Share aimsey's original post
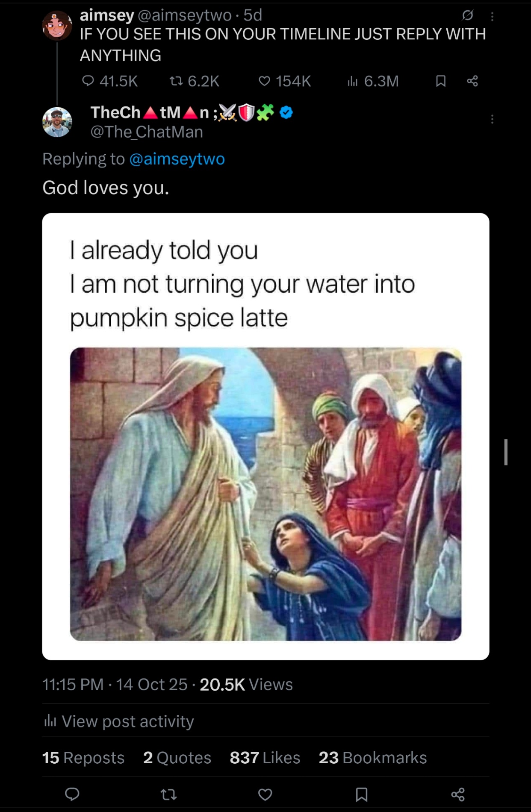 pos(472,81)
